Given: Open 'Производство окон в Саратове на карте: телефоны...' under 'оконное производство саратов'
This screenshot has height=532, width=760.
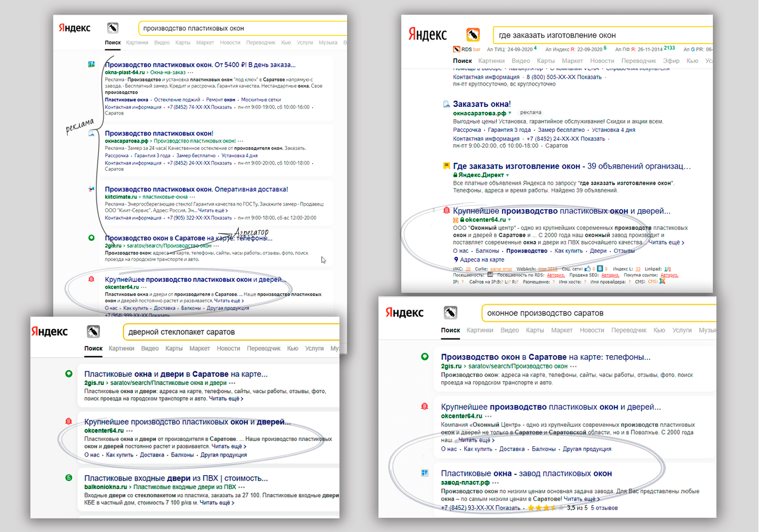Looking at the screenshot, I should pos(546,357).
